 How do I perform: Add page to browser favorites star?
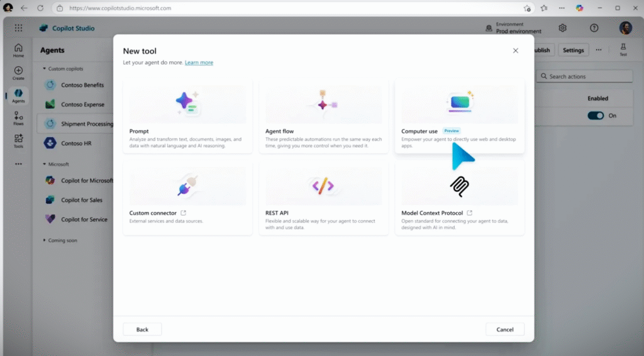pyautogui.click(x=527, y=8)
